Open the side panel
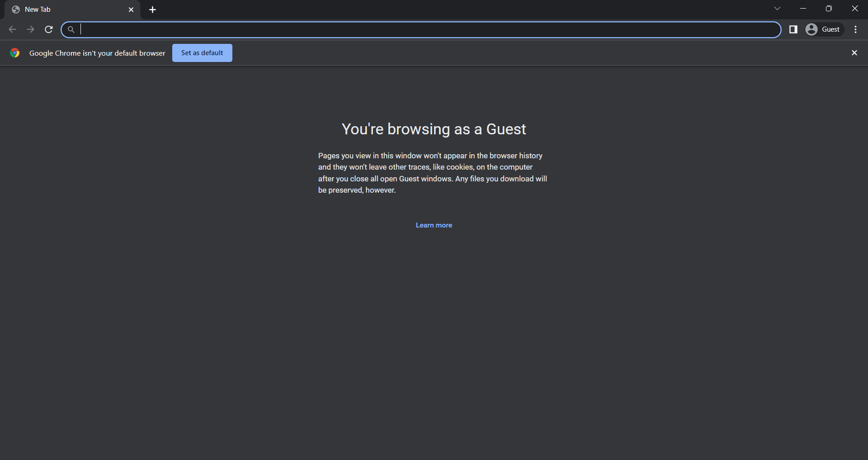868x460 pixels. click(x=793, y=29)
